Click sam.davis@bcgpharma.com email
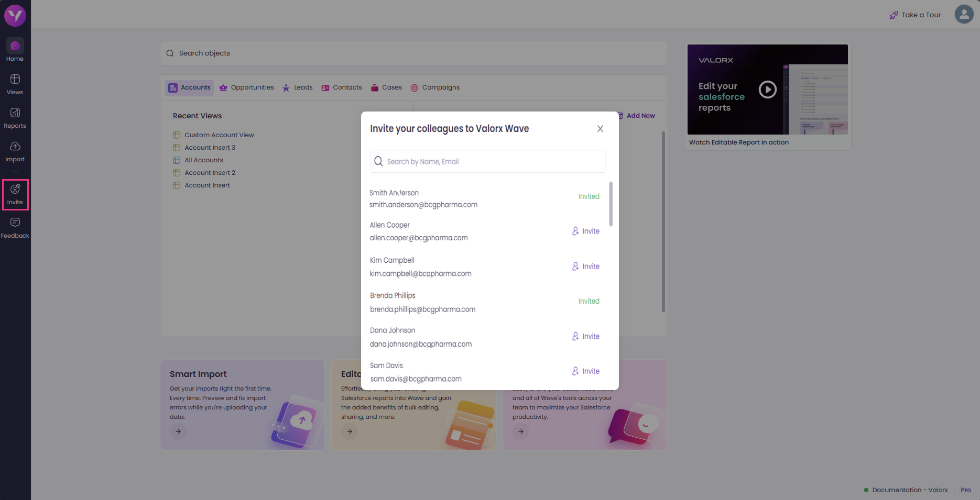The width and height of the screenshot is (980, 500). point(416,379)
